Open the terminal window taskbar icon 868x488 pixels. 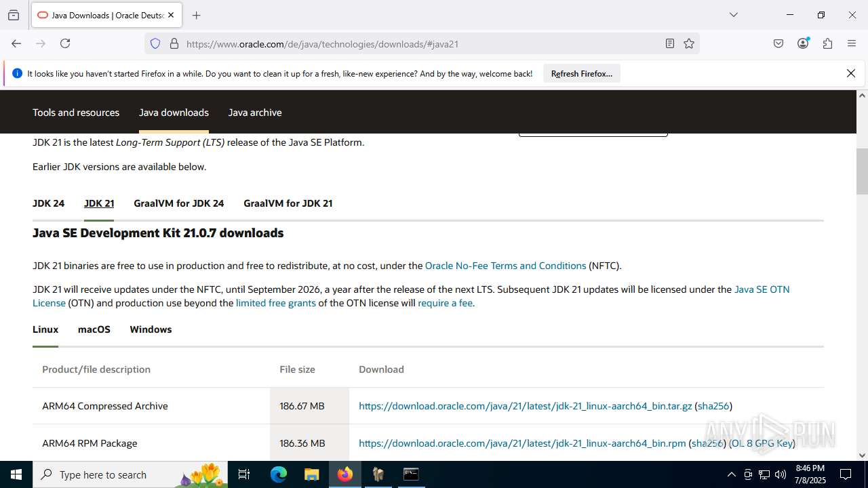coord(411,474)
